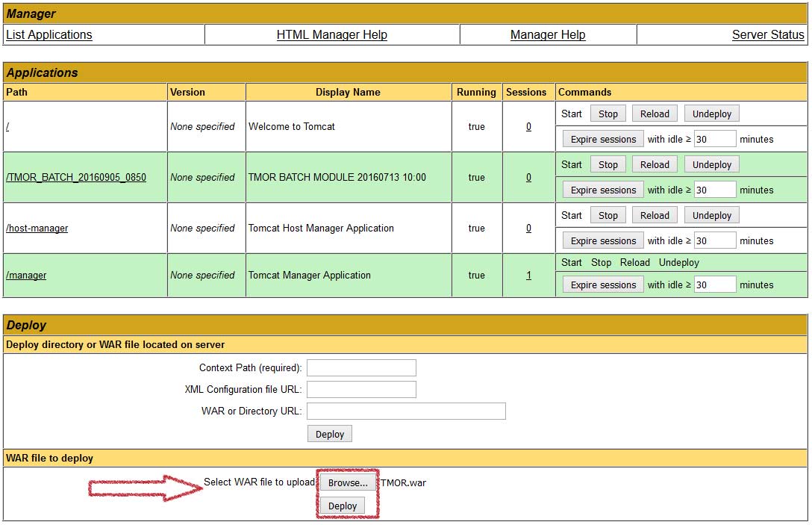This screenshot has height=525, width=812.
Task: Click "Tomcat Host Manager Application" display name
Action: pos(321,228)
